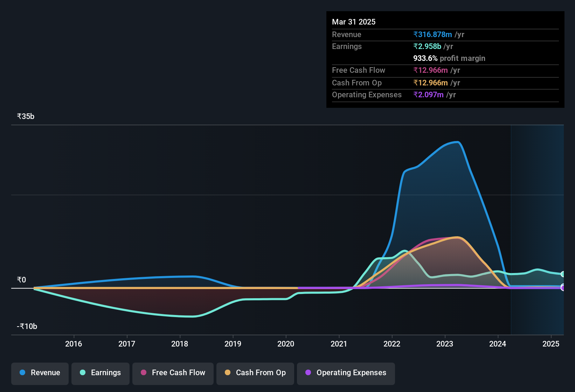Click the 2024 x-axis year label
575x392 pixels.
(498, 344)
